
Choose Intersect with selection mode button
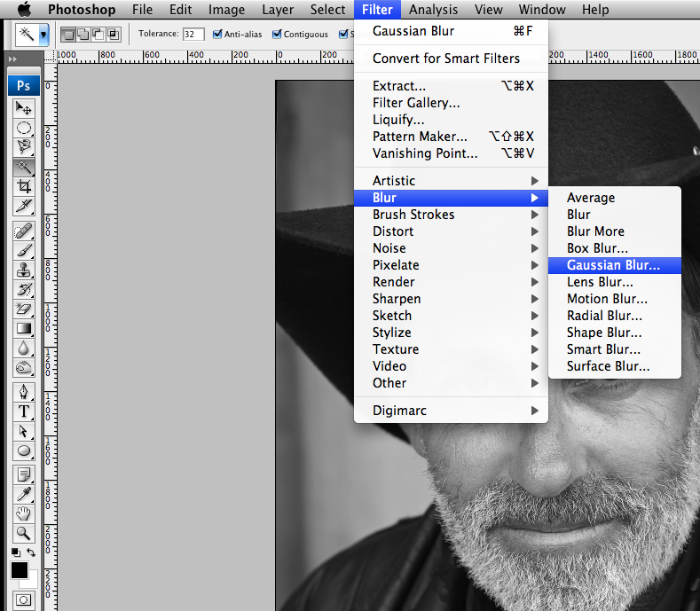point(113,35)
